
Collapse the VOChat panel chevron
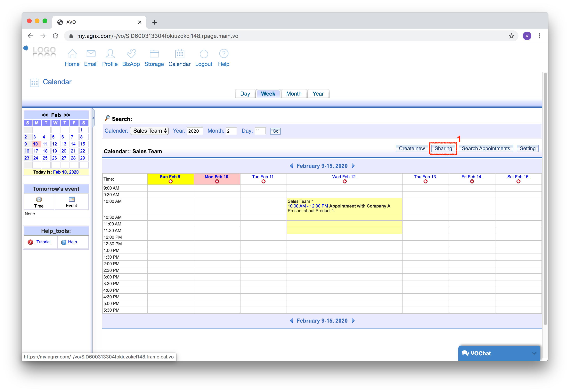(534, 353)
